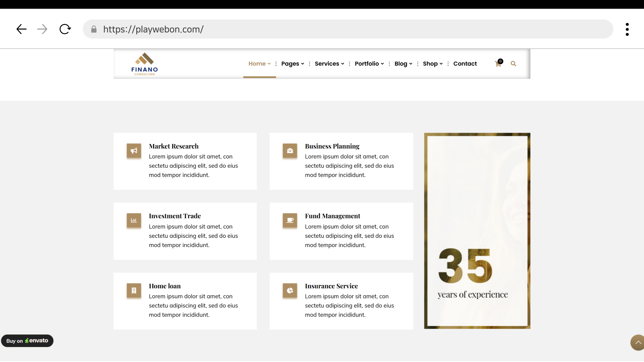Click the Business Planning briefcase icon
Image resolution: width=644 pixels, height=362 pixels.
point(290,151)
